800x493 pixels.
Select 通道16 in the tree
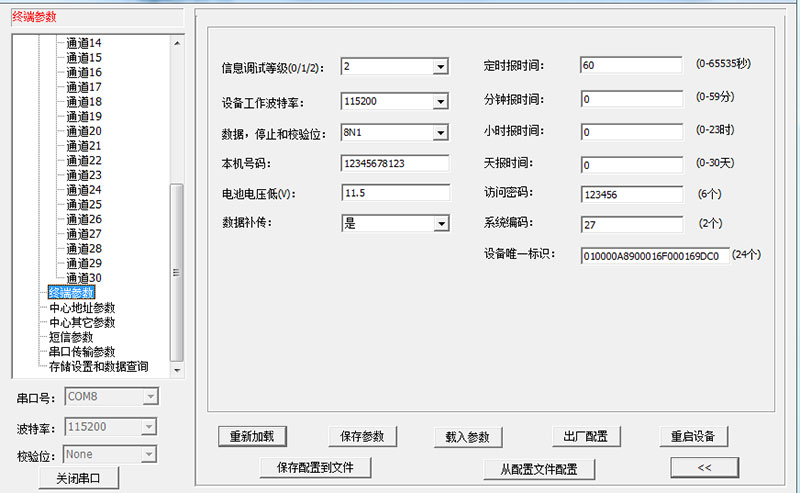(84, 72)
